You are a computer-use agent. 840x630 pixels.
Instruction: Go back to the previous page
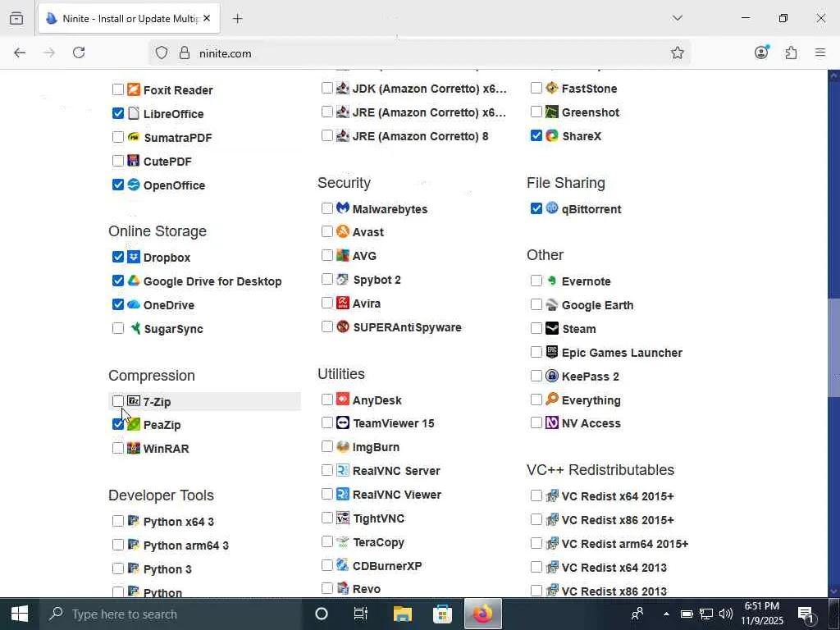[x=20, y=52]
